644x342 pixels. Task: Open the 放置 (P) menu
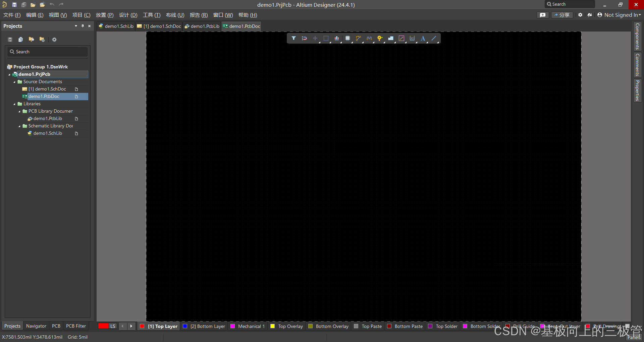coord(105,15)
